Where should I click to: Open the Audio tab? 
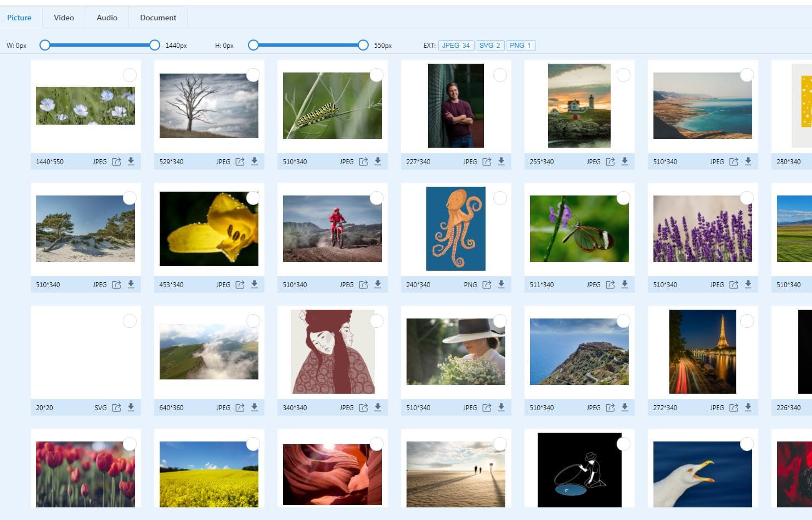coord(107,18)
